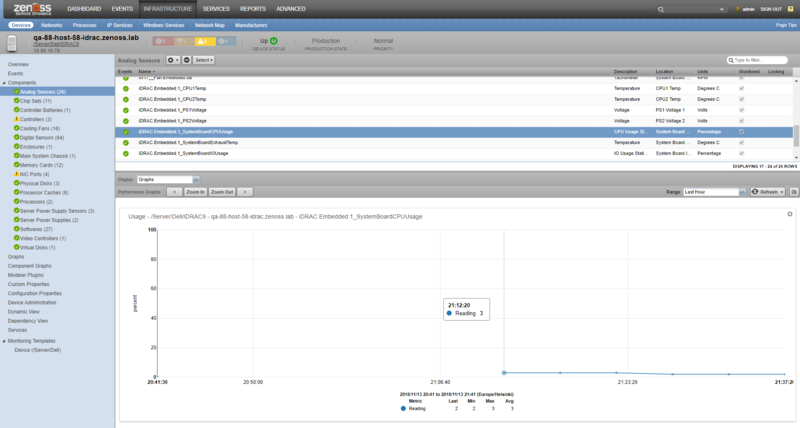Open the Events menu

coord(122,9)
